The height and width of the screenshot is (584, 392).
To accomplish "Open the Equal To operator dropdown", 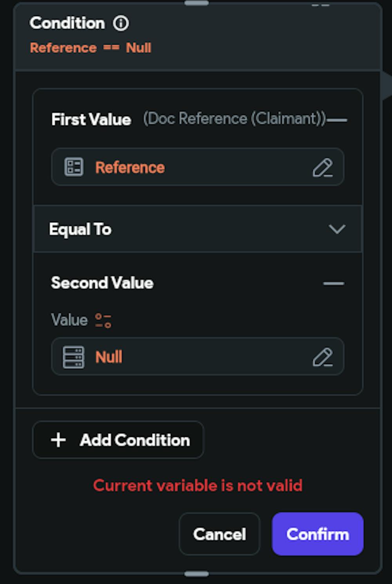I will (x=197, y=229).
